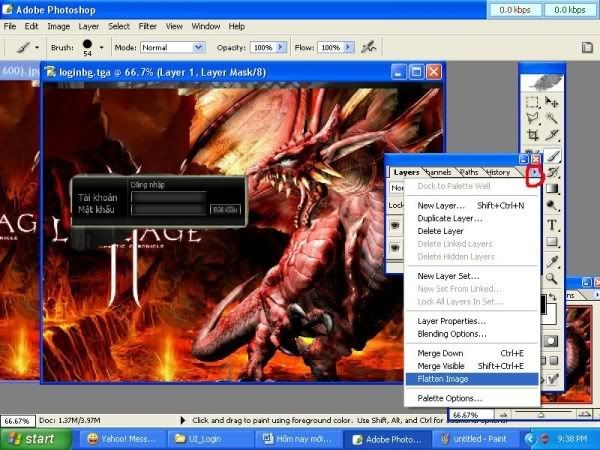The height and width of the screenshot is (450, 600).
Task: Toggle the palette icon in options bar
Action: click(x=587, y=47)
